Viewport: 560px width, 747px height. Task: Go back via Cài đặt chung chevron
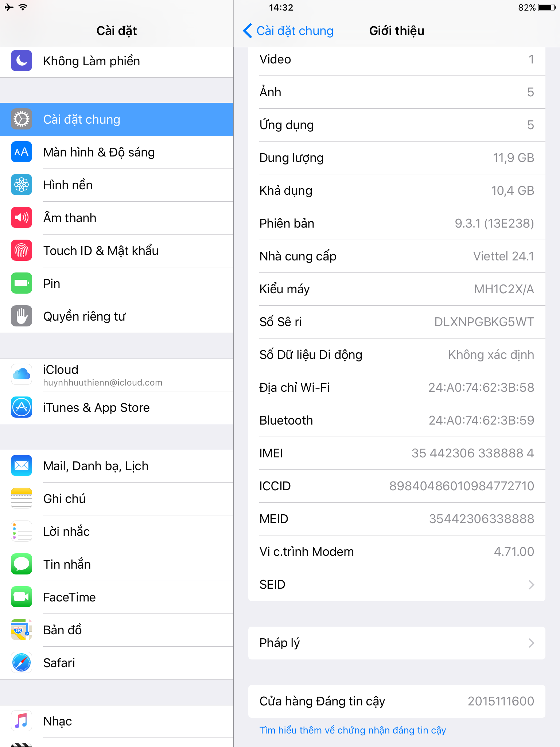248,31
